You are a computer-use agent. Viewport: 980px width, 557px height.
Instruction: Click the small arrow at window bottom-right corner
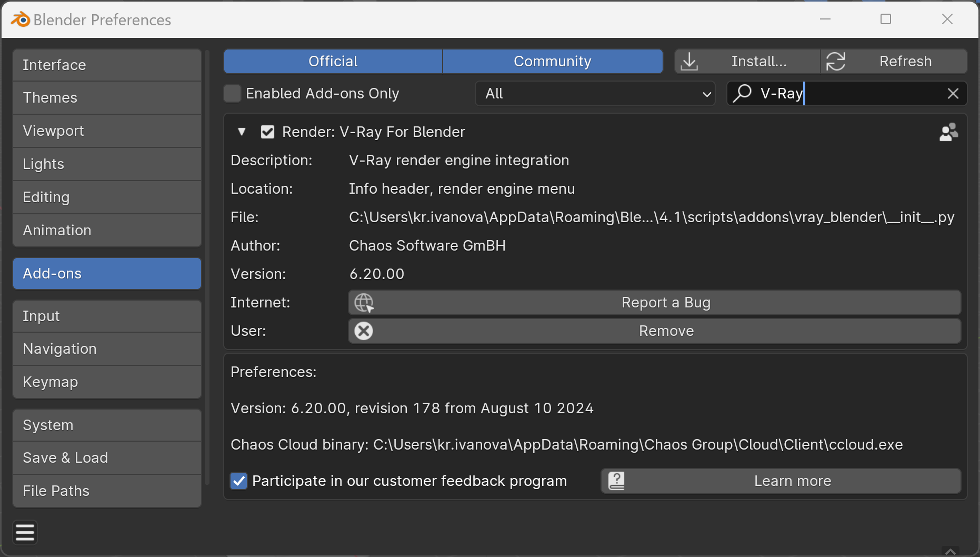(951, 551)
